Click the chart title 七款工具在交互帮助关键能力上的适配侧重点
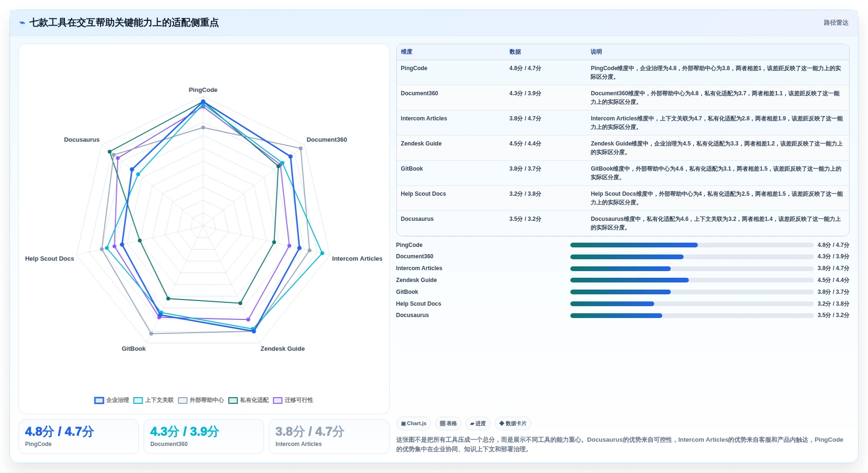The height and width of the screenshot is (473, 868). (124, 23)
